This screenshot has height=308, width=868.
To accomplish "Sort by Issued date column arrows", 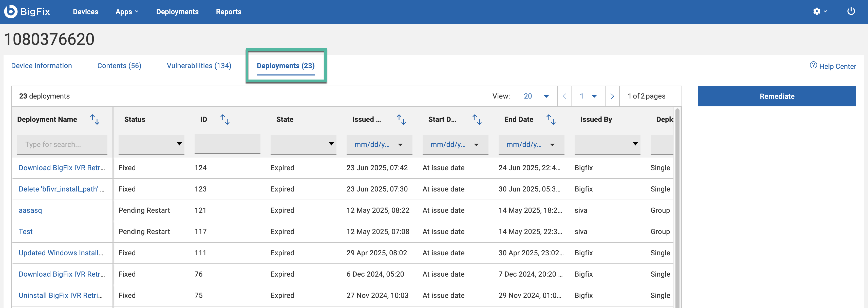I will (x=401, y=119).
